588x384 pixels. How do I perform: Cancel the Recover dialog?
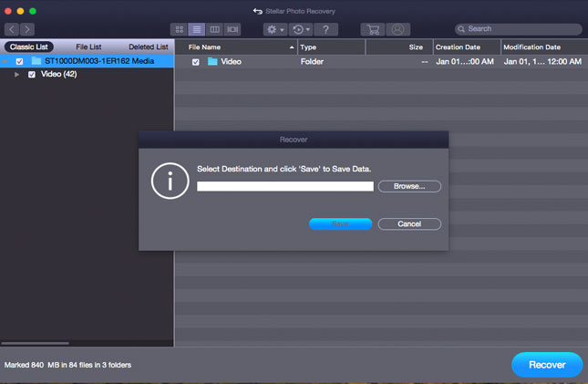coord(409,223)
